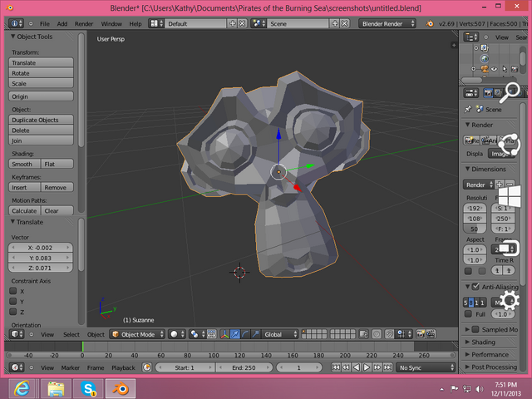Select the scale manipulator icon
This screenshot has height=399, width=532.
[x=255, y=334]
